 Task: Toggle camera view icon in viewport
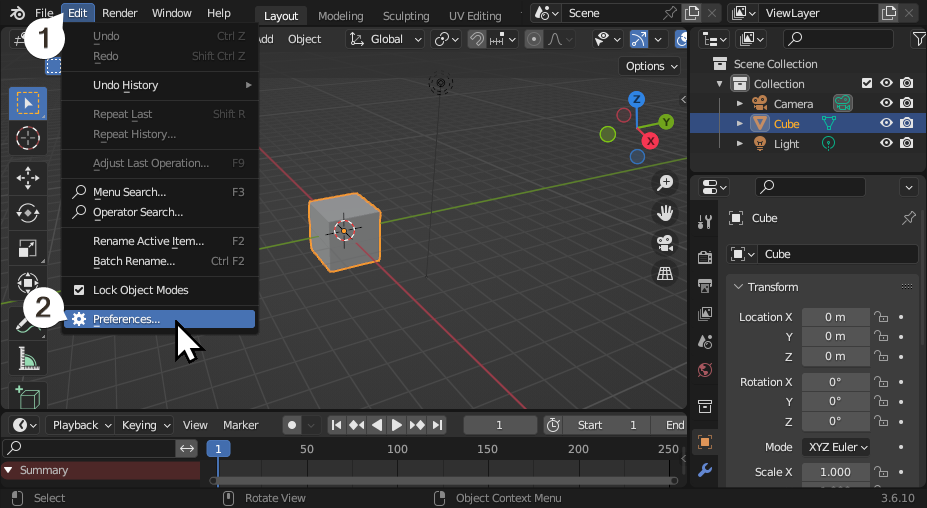(664, 243)
